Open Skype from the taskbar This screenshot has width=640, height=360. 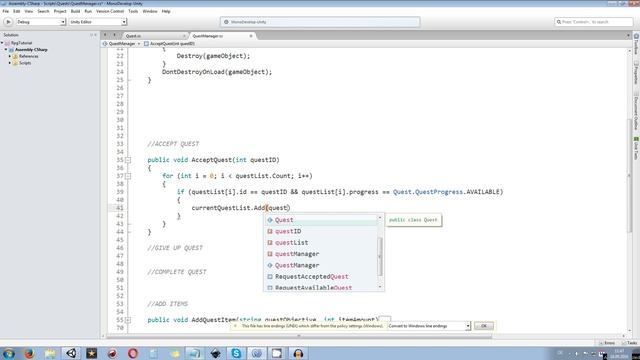(x=236, y=353)
